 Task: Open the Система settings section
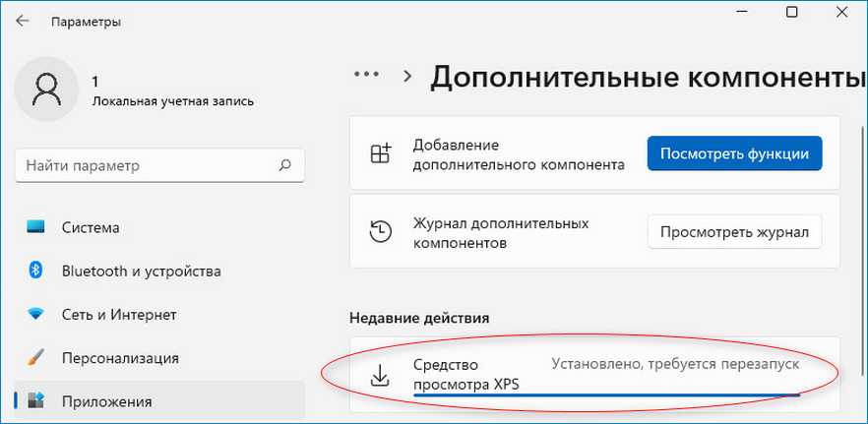point(159,227)
